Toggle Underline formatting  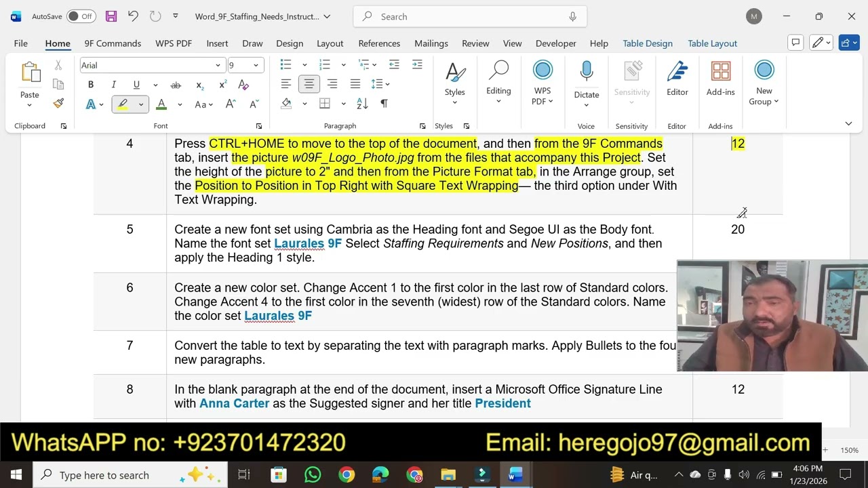coord(136,85)
